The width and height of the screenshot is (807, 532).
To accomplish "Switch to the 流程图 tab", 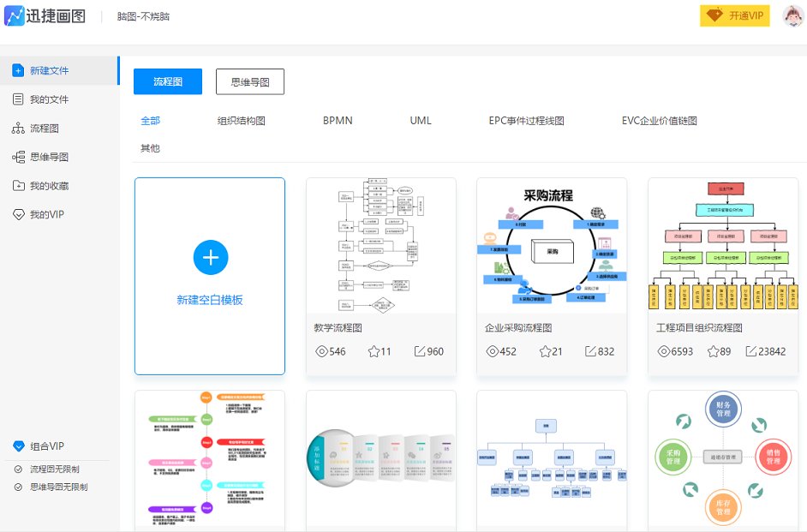I will tap(166, 81).
